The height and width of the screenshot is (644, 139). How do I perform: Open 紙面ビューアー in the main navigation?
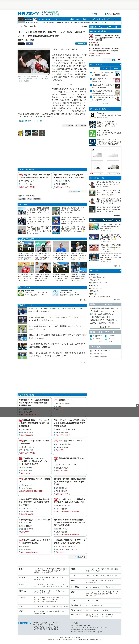pos(113,19)
